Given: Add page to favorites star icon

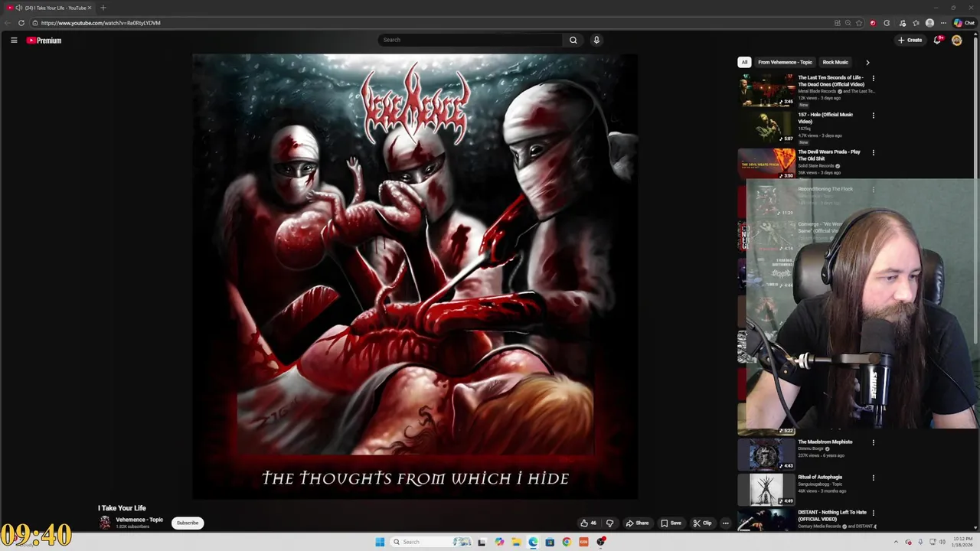Looking at the screenshot, I should click(x=859, y=23).
